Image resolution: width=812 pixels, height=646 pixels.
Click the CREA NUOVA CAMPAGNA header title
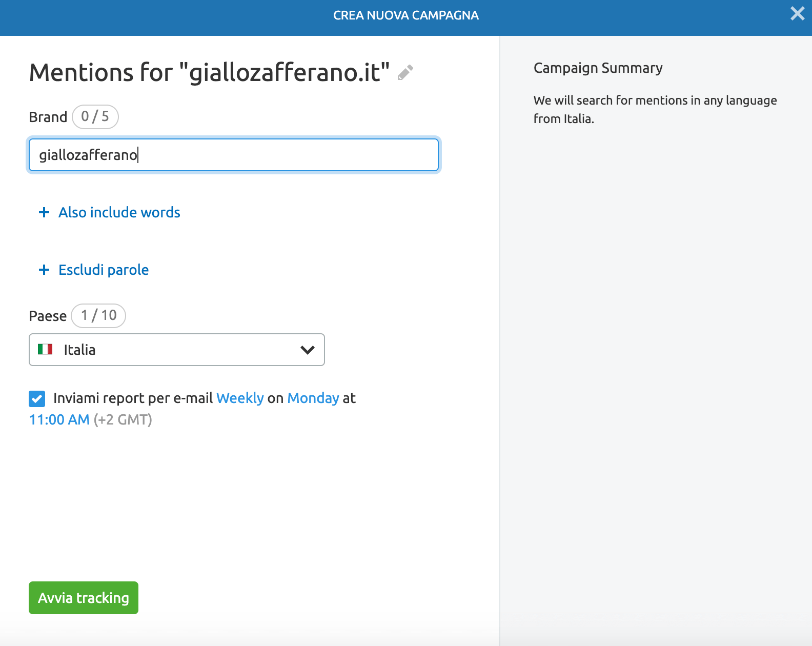[406, 15]
